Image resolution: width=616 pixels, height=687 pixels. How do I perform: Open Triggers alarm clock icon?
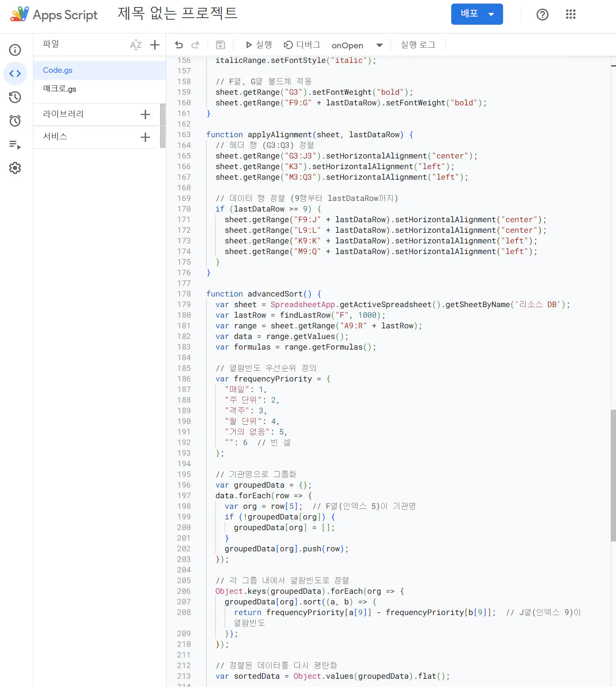15,121
